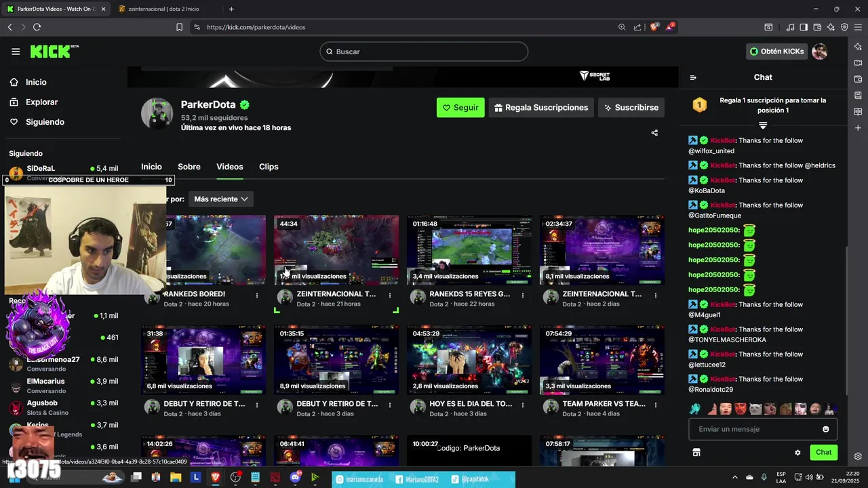Viewport: 868px width, 488px height.
Task: Open the 02:34:37 video thumbnail
Action: point(602,250)
